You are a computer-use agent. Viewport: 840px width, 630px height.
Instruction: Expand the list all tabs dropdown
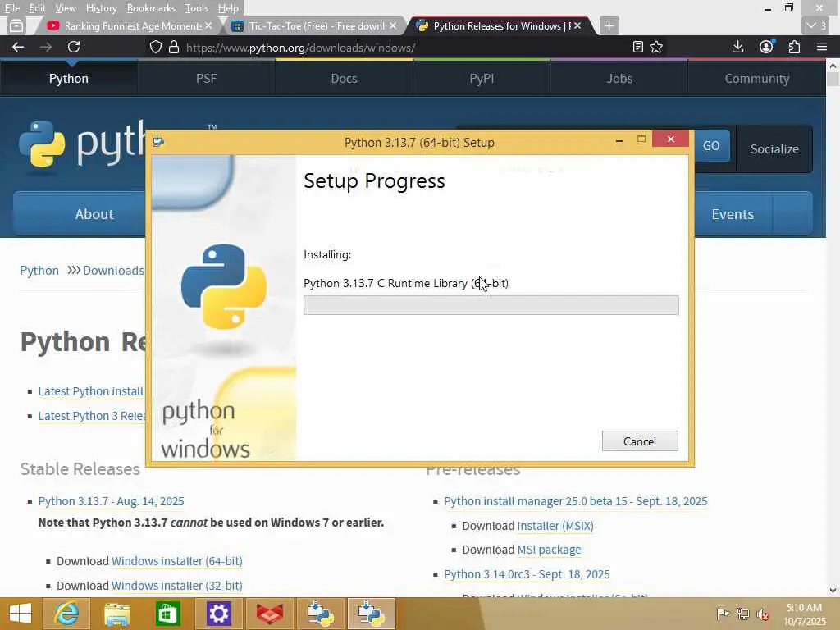(x=816, y=25)
